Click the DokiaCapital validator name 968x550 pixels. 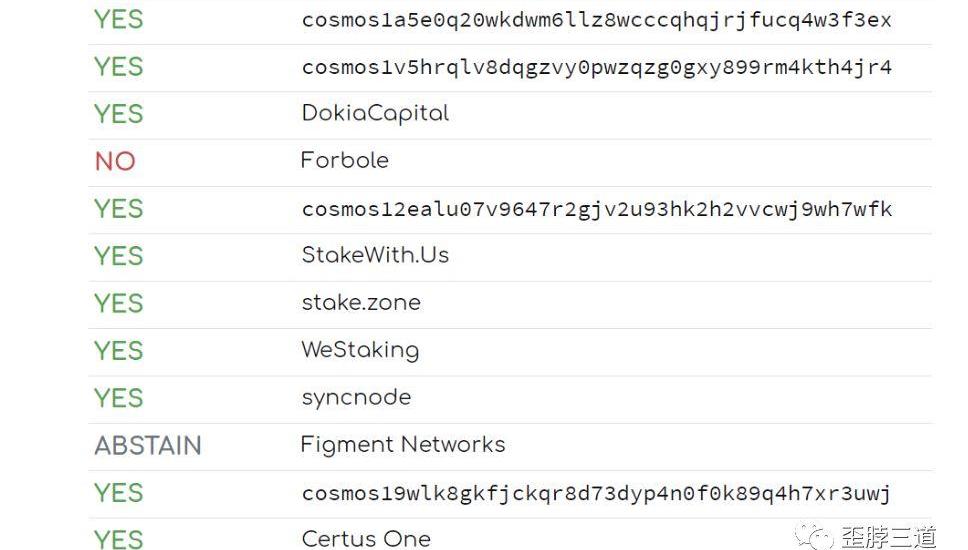point(375,114)
